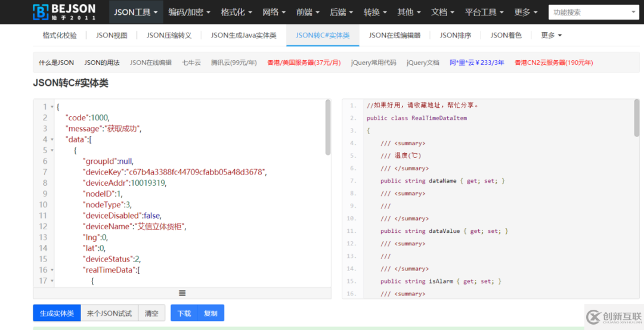The image size is (644, 330).
Task: Collapse the "data" array on line 4
Action: [52, 139]
